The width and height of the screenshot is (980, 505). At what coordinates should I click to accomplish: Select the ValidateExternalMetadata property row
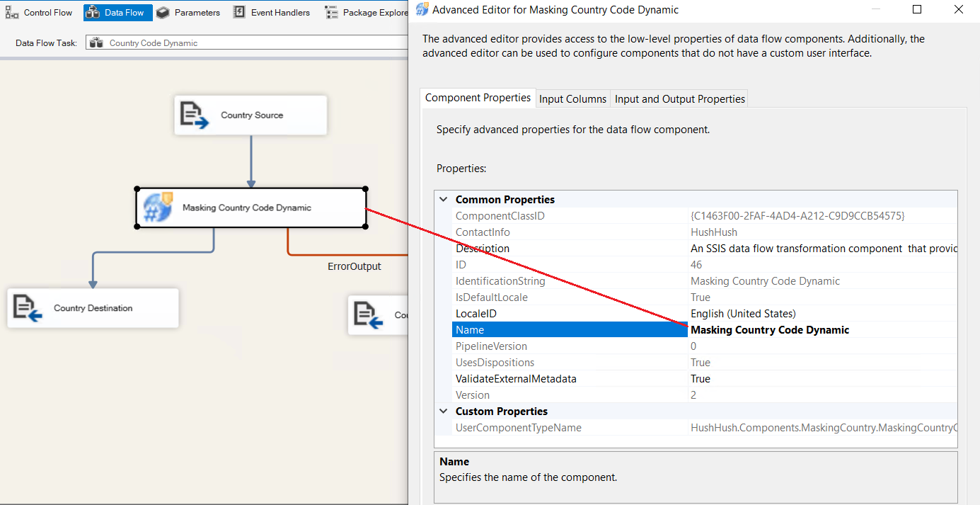(x=516, y=379)
